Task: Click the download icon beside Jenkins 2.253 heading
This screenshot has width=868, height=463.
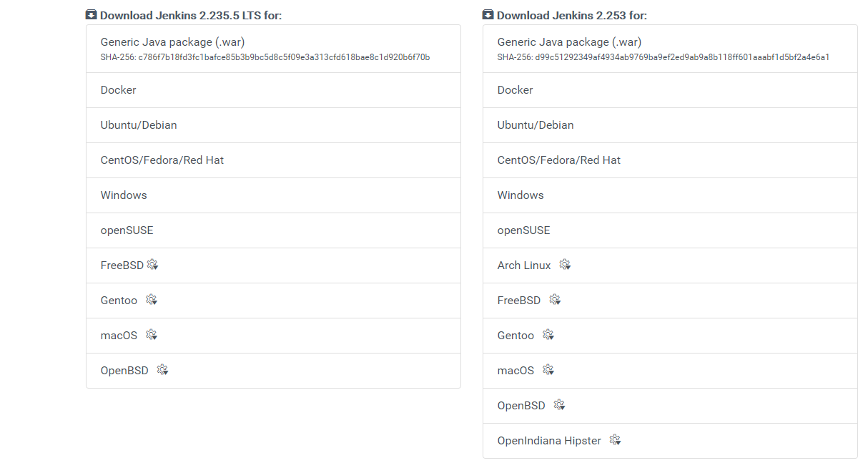Action: (488, 15)
